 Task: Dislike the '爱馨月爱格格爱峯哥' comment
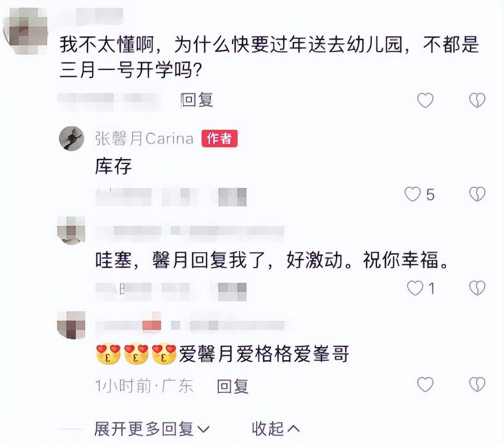(x=477, y=384)
